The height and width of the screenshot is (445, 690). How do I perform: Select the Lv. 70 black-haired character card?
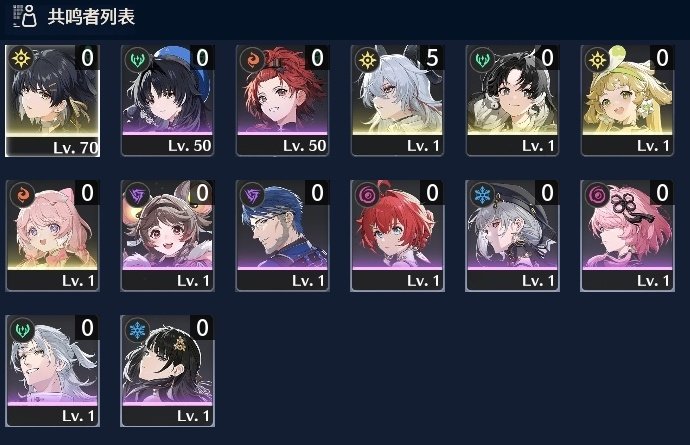tap(52, 101)
